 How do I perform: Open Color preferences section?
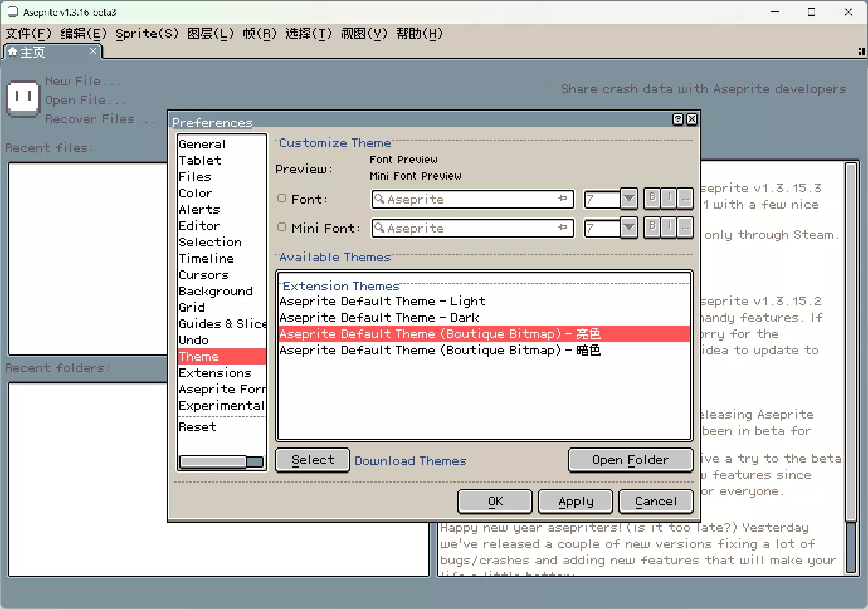(x=222, y=193)
